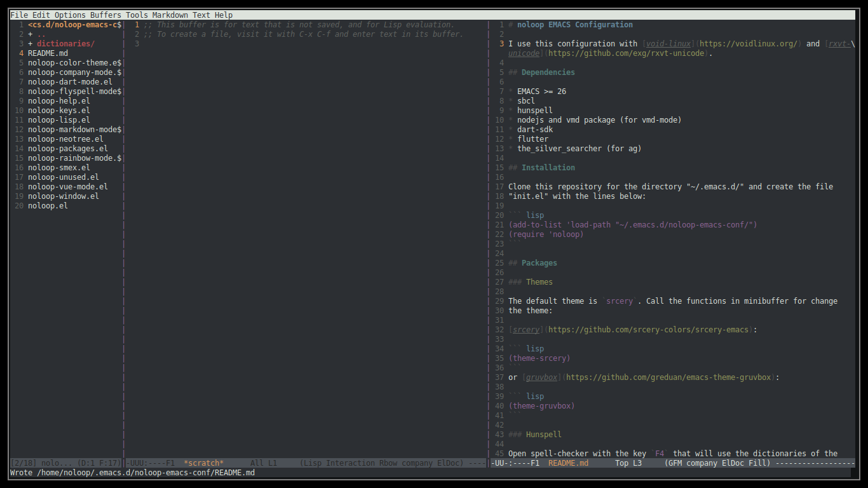Open noloop-help.el

point(59,101)
